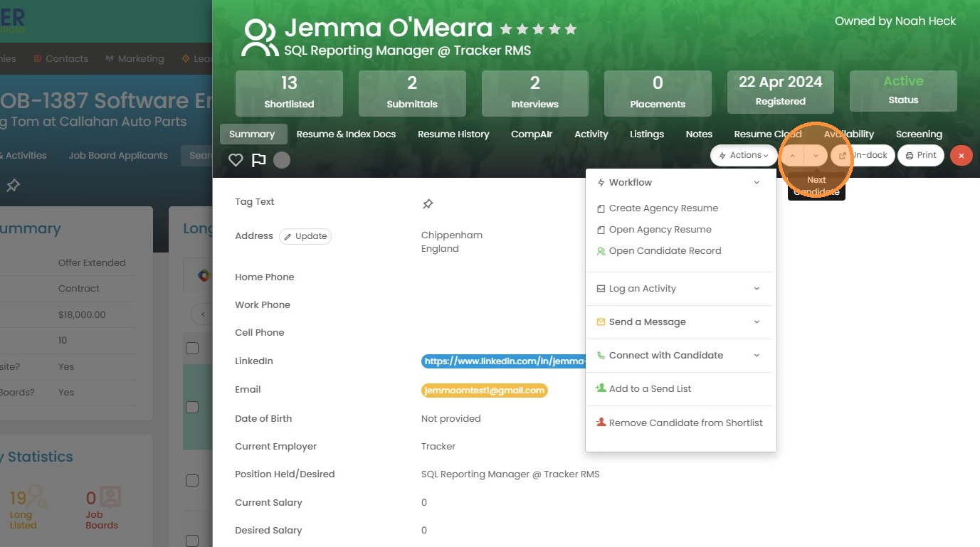Click the SQL Reporting Manager @ Tracker RMS subtitle

[x=407, y=51]
